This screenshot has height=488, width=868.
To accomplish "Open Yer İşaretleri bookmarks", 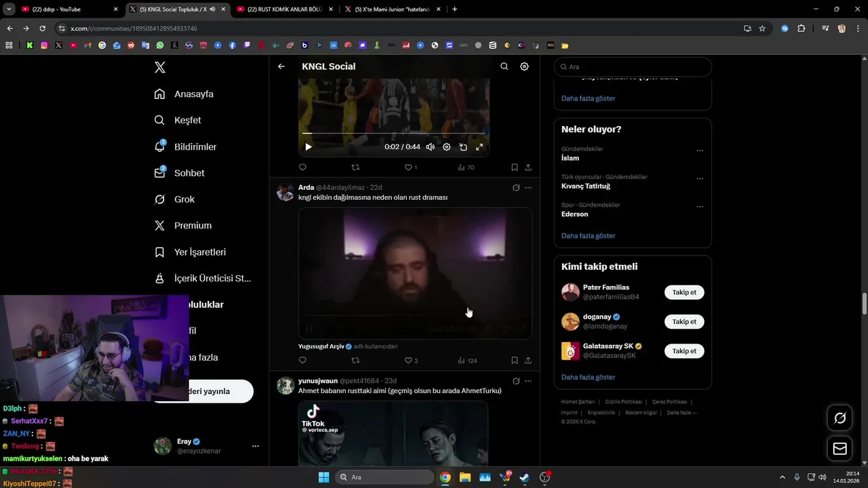I will click(x=190, y=252).
